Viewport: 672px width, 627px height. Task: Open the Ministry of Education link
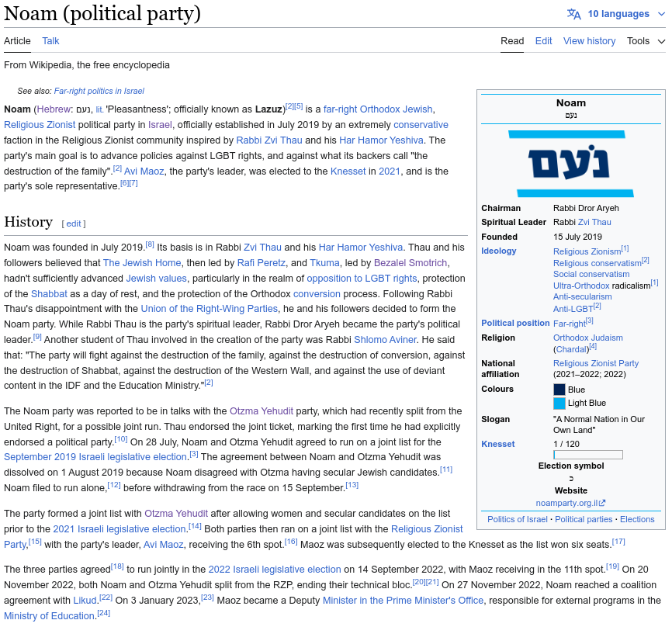tap(49, 616)
